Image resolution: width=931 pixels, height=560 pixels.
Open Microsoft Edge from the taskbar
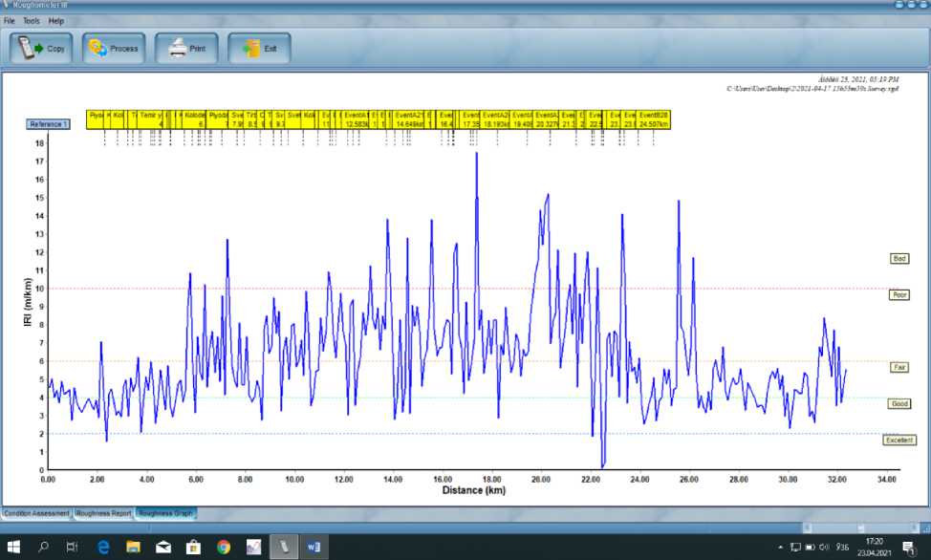coord(103,547)
